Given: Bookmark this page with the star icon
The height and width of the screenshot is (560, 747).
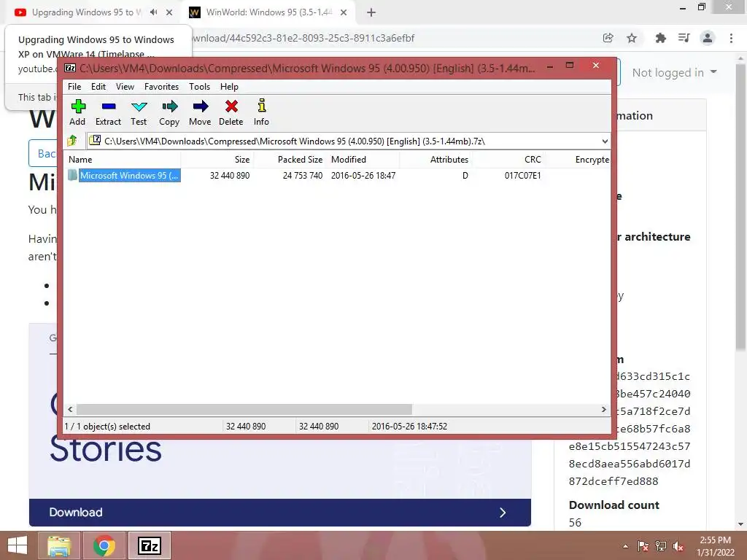Looking at the screenshot, I should (632, 38).
